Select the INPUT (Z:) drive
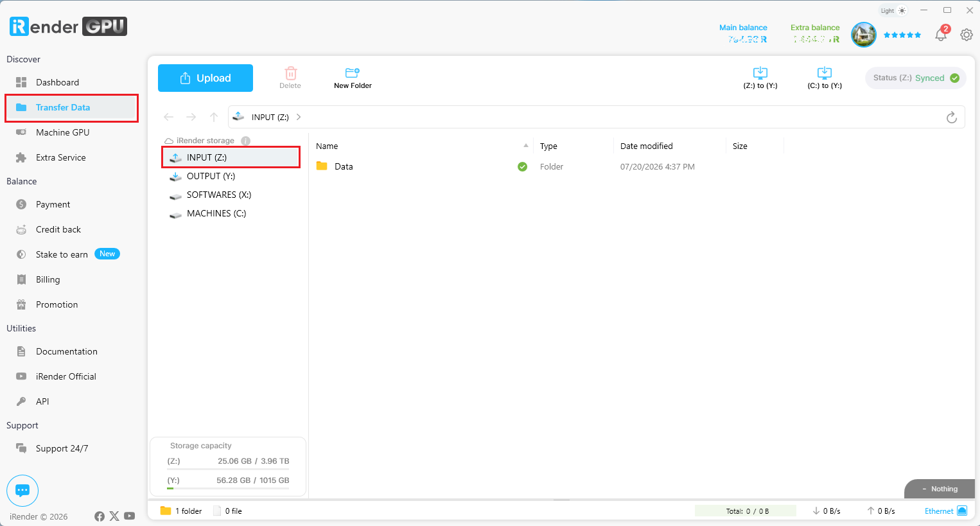The image size is (980, 526). (x=231, y=157)
